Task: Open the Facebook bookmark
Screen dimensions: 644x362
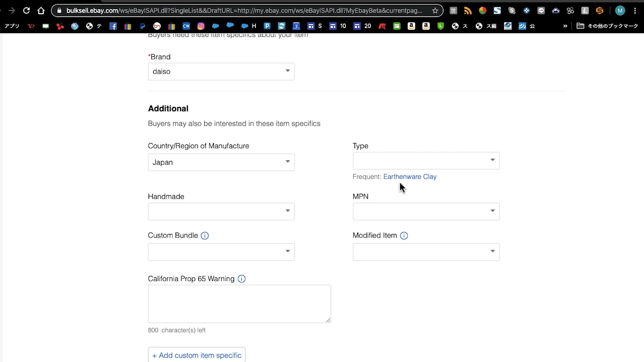Action: point(113,26)
